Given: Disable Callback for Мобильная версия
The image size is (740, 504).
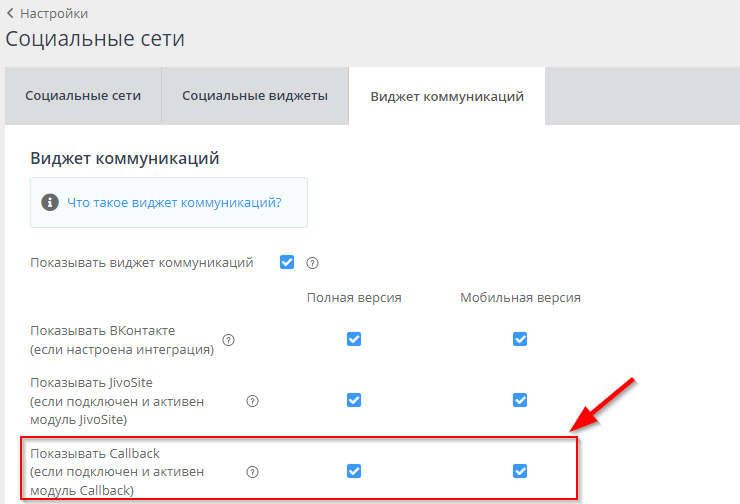Looking at the screenshot, I should coord(520,470).
